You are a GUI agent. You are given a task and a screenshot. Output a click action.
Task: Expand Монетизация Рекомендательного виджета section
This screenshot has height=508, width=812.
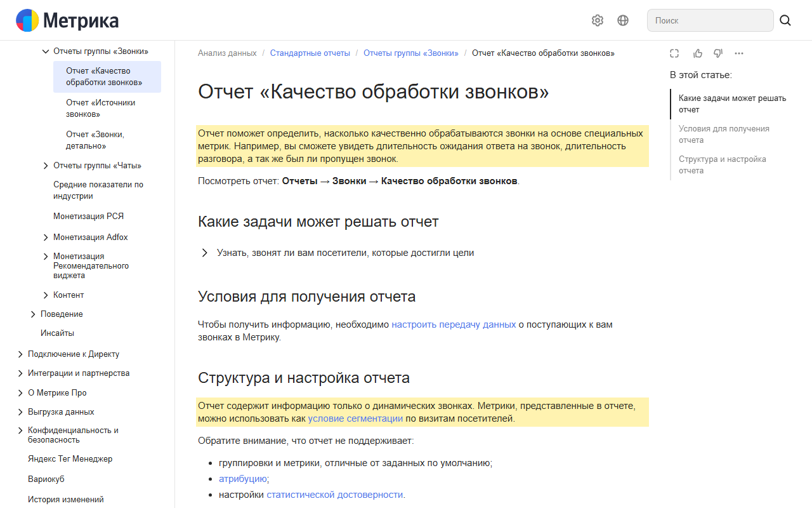pyautogui.click(x=46, y=257)
